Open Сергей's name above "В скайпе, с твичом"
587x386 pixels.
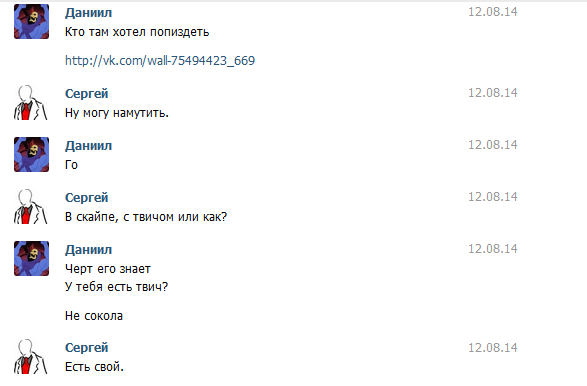tap(86, 198)
